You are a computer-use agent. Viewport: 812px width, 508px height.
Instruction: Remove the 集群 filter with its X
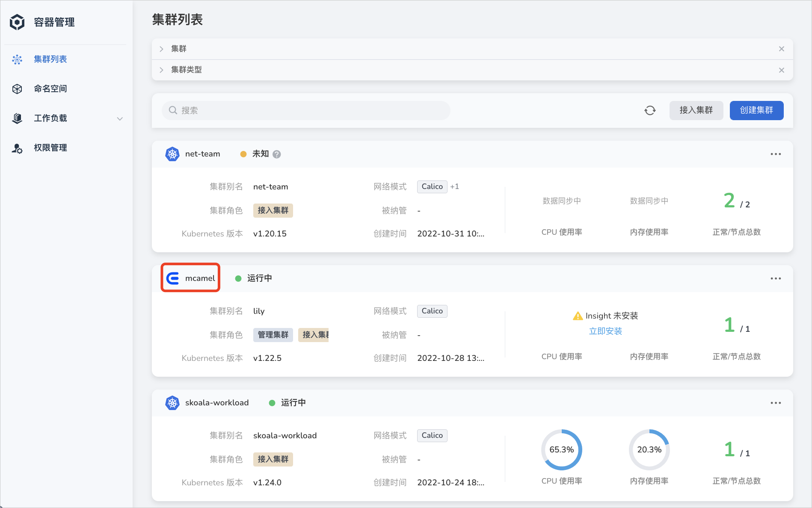(x=782, y=49)
